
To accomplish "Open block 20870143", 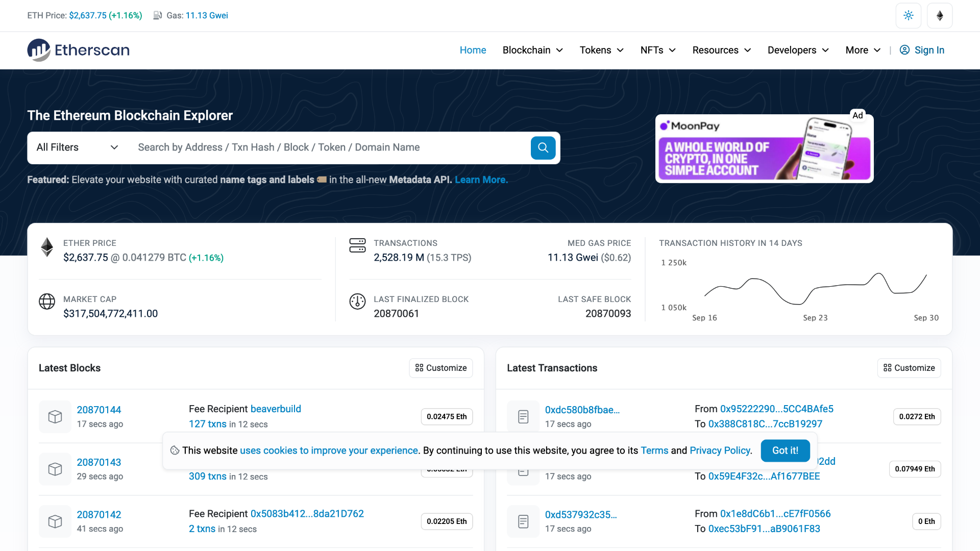I will (x=99, y=462).
